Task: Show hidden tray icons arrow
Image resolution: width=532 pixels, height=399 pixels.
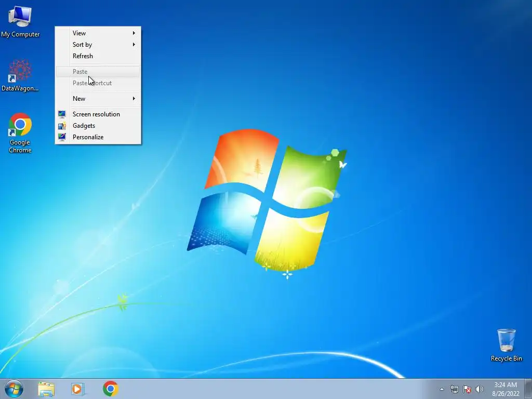Action: (x=442, y=389)
